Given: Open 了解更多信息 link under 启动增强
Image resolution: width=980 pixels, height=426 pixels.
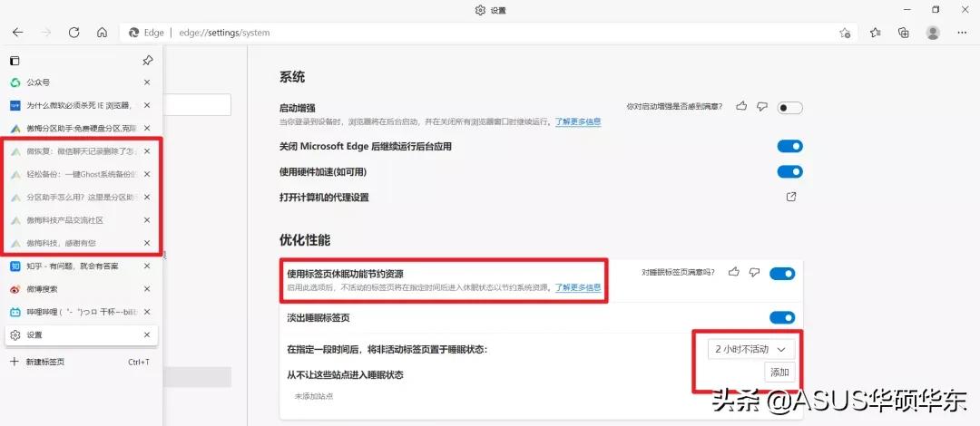Looking at the screenshot, I should click(578, 121).
